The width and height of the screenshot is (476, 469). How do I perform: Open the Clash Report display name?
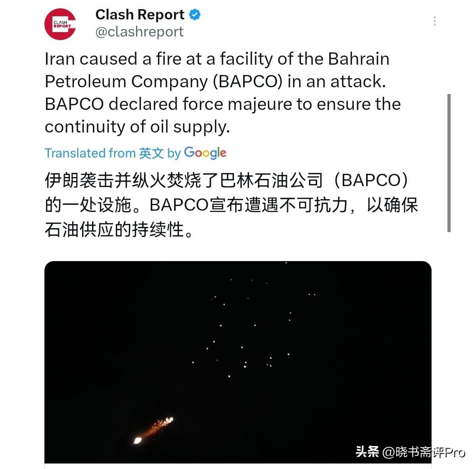(x=140, y=15)
